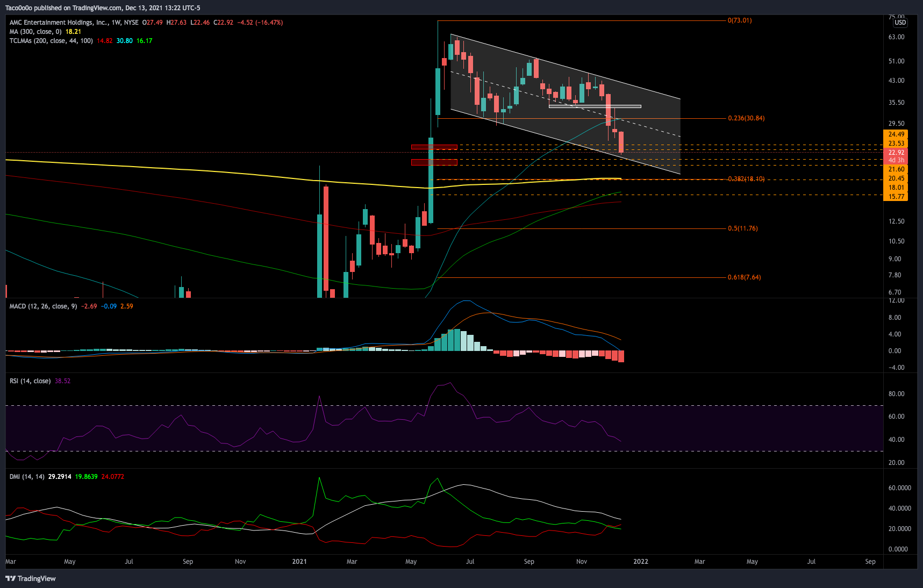
Task: Click the 0.382(18.10) Fibonacci level label
Action: [x=746, y=179]
